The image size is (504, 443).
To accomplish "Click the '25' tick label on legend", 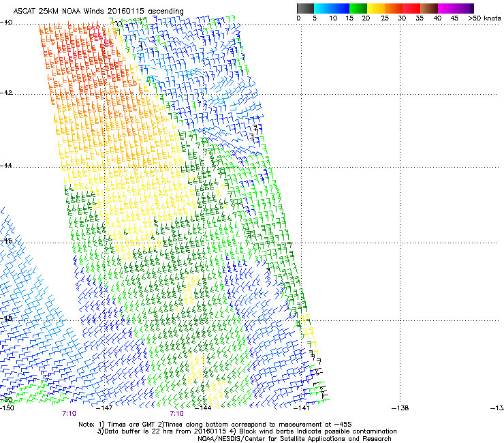I will [385, 18].
